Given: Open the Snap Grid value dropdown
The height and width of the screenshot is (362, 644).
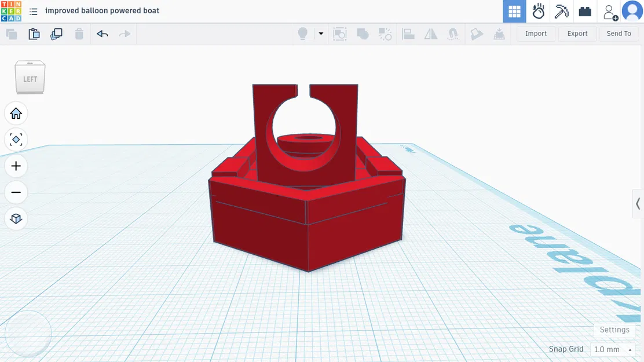Looking at the screenshot, I should 629,349.
